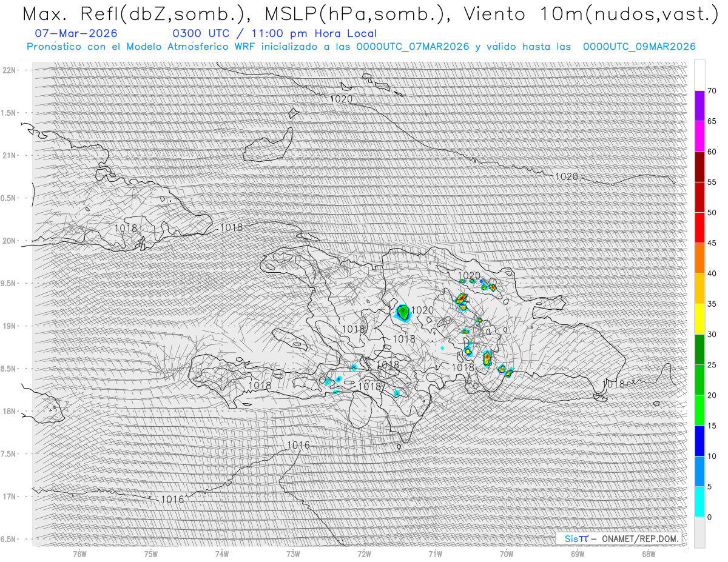Click the large green reflectivity cell beside 1020

403,313
